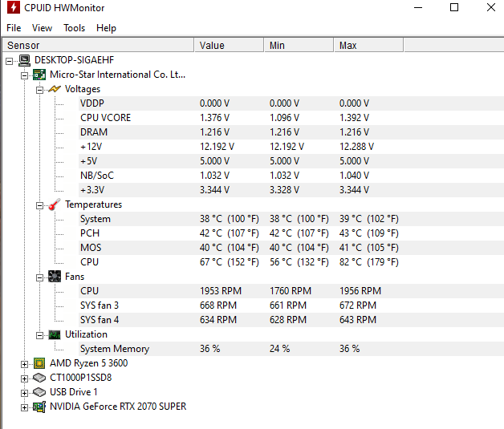Click the +12V max value 12.288 V
Viewport: 504px width, 429px height.
click(357, 147)
